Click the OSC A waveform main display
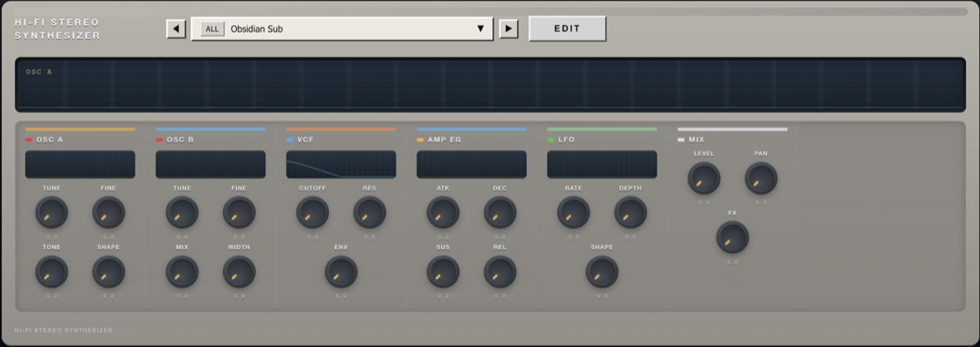 click(x=490, y=85)
